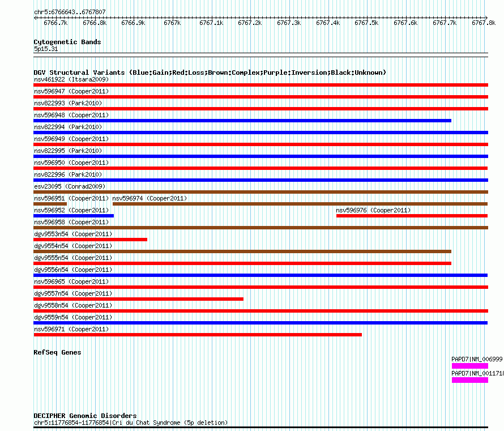Open nsv596974 (Cooper2011) variant label
The image size is (504, 431).
point(150,198)
